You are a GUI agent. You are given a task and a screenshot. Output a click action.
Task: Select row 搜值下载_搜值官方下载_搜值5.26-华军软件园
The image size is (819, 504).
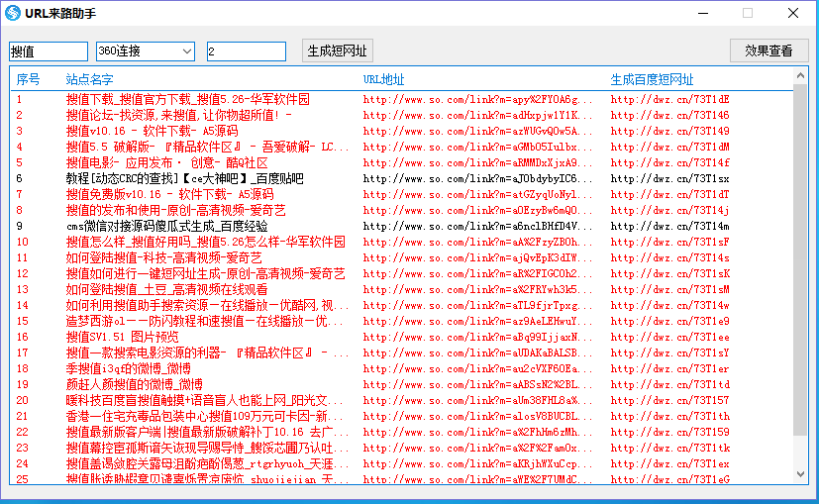(x=401, y=99)
